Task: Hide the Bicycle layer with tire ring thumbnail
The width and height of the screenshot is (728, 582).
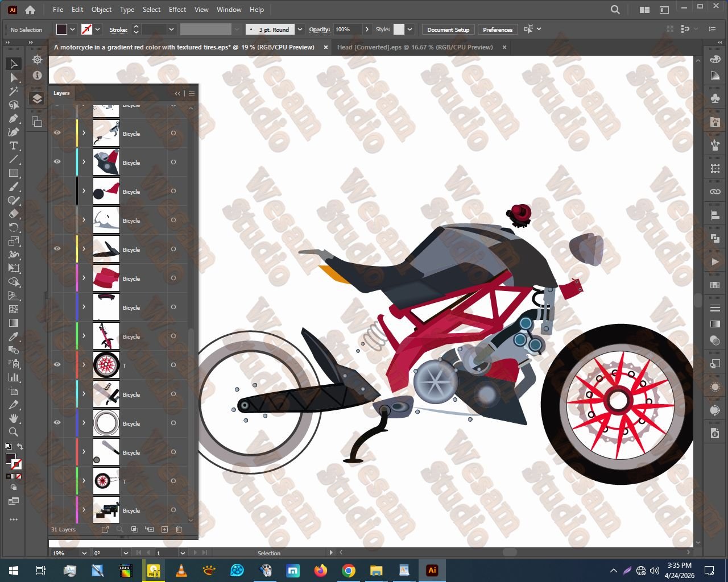Action: pos(57,423)
